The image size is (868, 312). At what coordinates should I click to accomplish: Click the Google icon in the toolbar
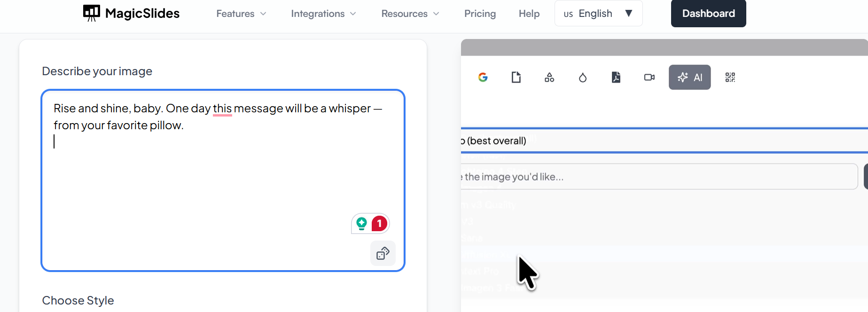[483, 78]
